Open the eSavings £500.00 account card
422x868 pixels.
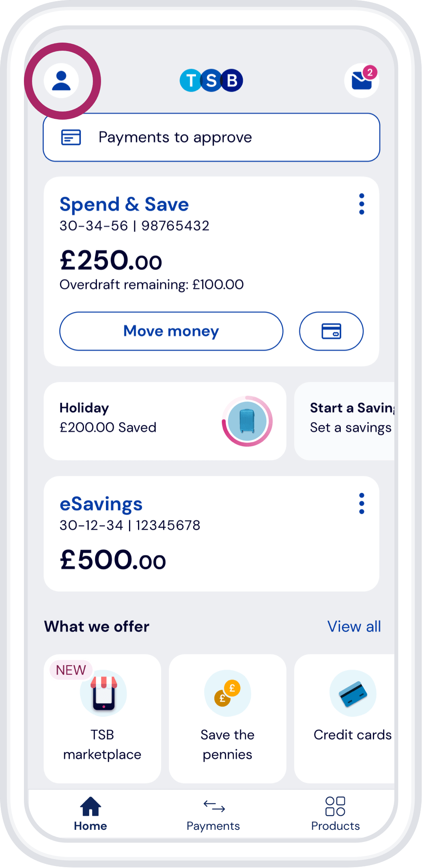pos(211,534)
